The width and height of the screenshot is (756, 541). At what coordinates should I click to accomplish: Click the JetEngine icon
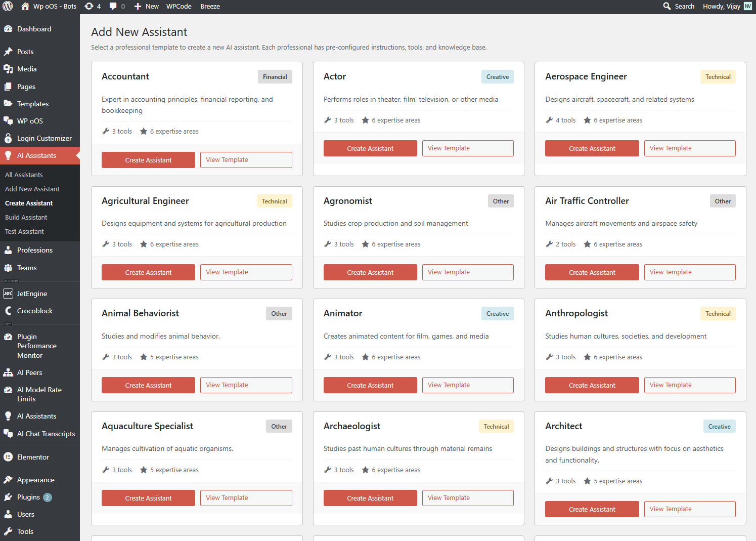coord(8,294)
